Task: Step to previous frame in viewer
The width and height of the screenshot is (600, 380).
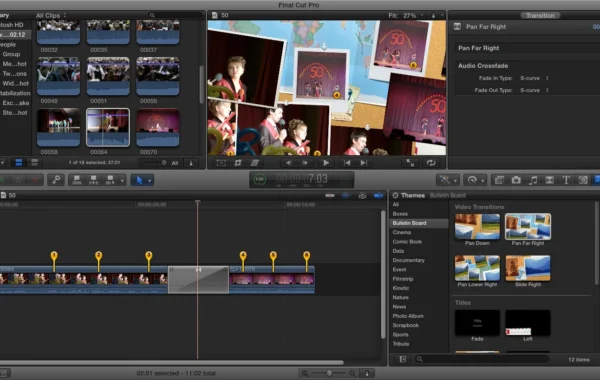Action: (x=289, y=163)
